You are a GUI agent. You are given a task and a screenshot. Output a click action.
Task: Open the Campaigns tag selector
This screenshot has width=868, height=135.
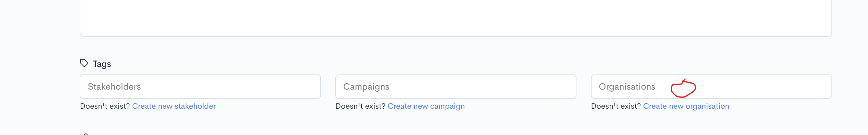click(x=455, y=87)
